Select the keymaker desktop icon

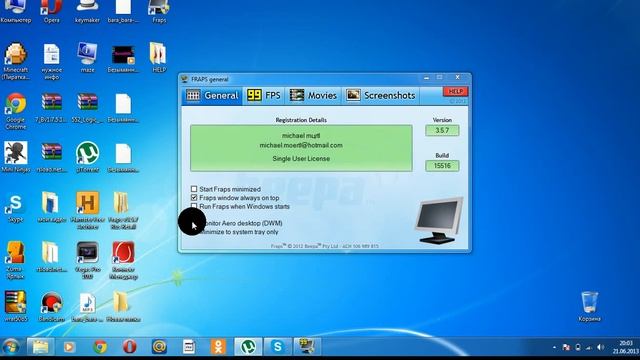click(87, 12)
